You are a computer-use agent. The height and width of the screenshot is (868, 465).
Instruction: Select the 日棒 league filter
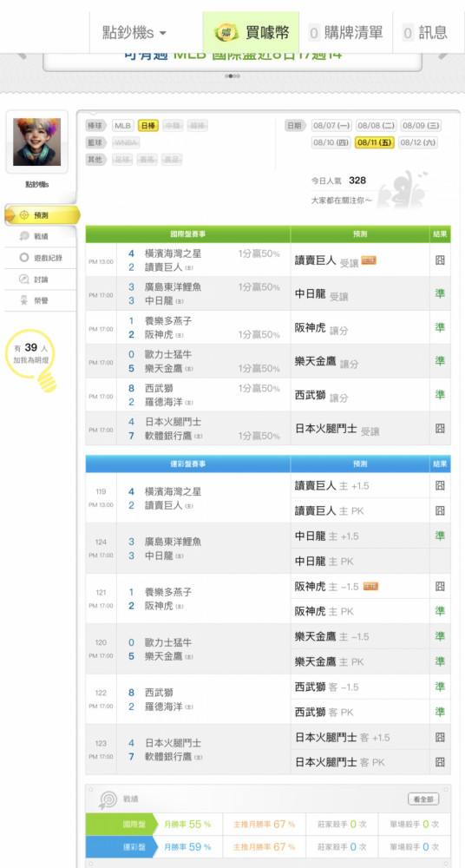[x=148, y=126]
